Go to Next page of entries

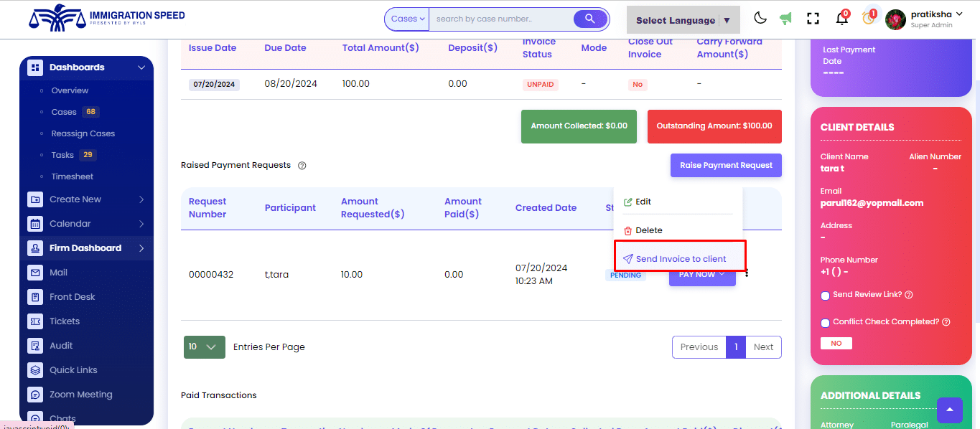[763, 347]
